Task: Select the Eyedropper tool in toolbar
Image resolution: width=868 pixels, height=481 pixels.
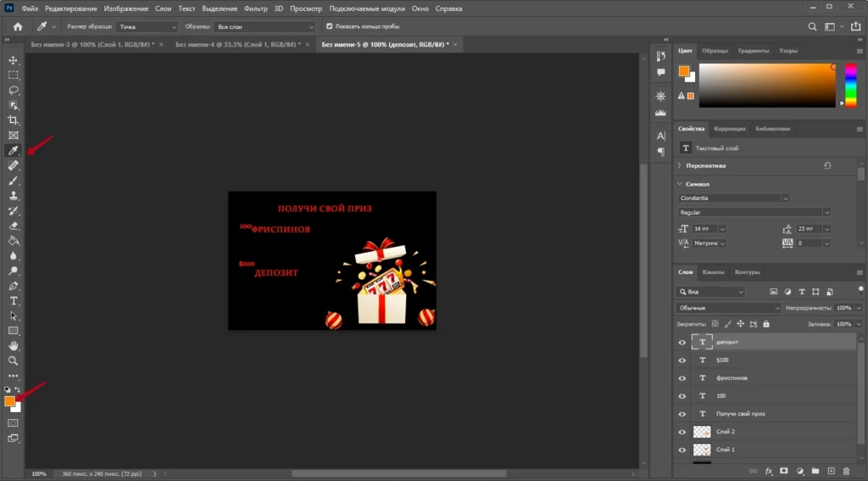Action: 14,150
